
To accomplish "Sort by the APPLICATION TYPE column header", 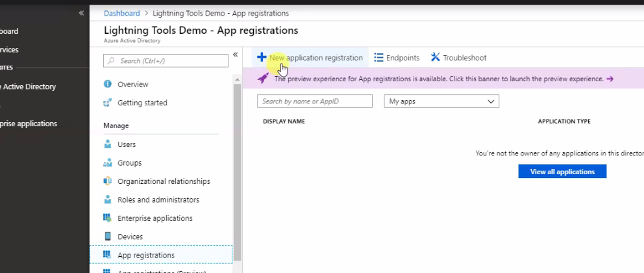I will click(x=564, y=122).
